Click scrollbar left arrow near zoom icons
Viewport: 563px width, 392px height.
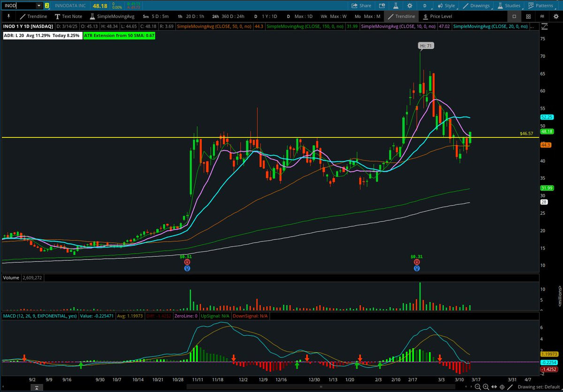pyautogui.click(x=465, y=387)
